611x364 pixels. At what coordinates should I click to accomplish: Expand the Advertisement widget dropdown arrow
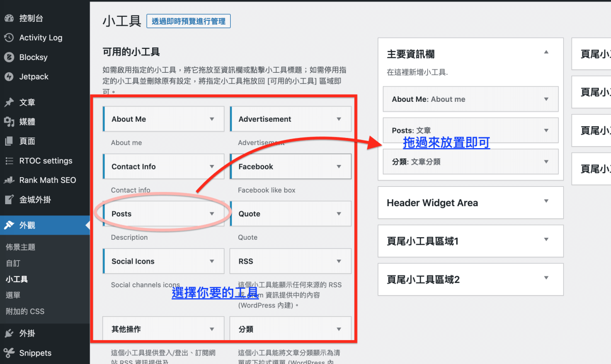pos(339,119)
